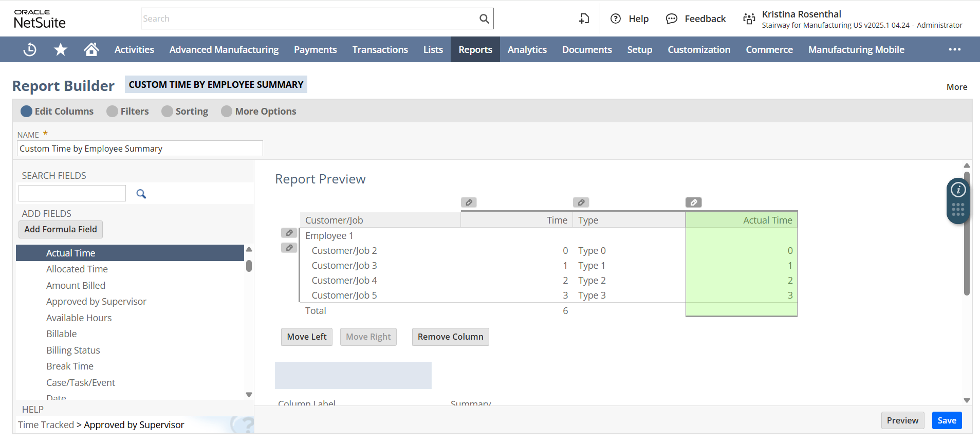
Task: Click the Search Fields text box
Action: click(72, 193)
